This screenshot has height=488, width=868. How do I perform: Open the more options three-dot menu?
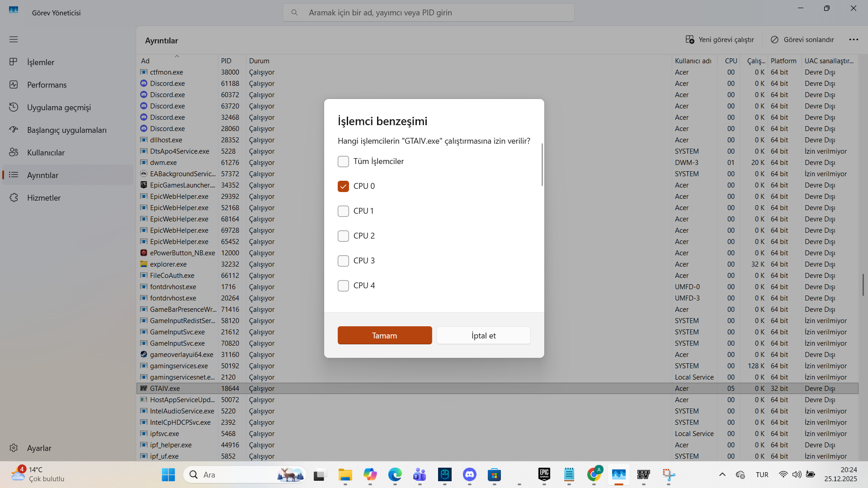click(x=854, y=40)
